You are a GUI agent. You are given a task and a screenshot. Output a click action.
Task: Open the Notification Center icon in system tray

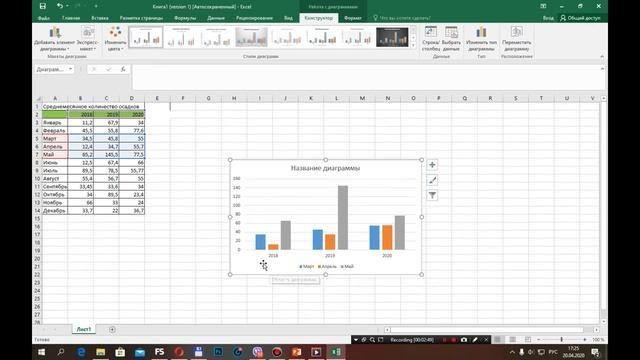pyautogui.click(x=595, y=352)
